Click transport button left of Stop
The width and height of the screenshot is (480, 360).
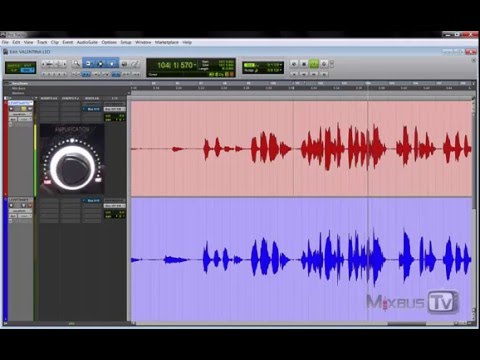coord(294,64)
